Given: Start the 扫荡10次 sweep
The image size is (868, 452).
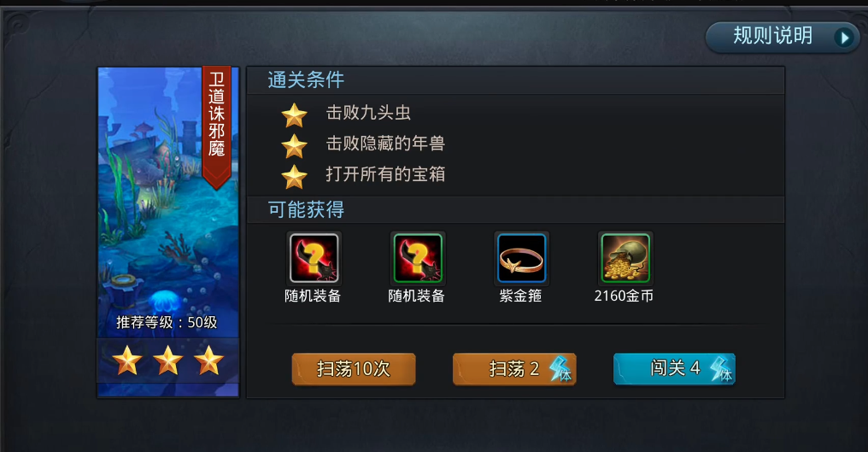Looking at the screenshot, I should point(354,369).
